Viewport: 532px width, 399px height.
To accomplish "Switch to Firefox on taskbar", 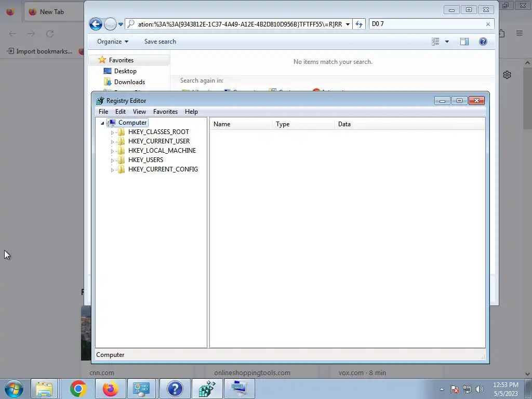I will (110, 389).
